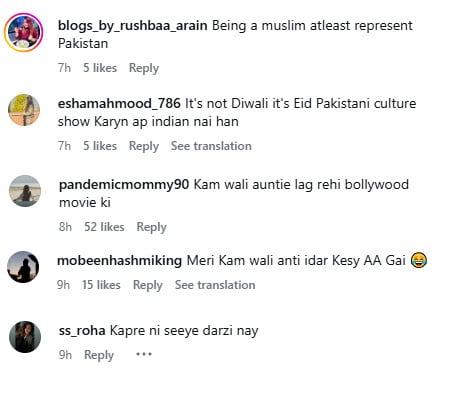Reply to eshamahmood_786 comment
Image resolution: width=462 pixels, height=400 pixels.
click(144, 146)
